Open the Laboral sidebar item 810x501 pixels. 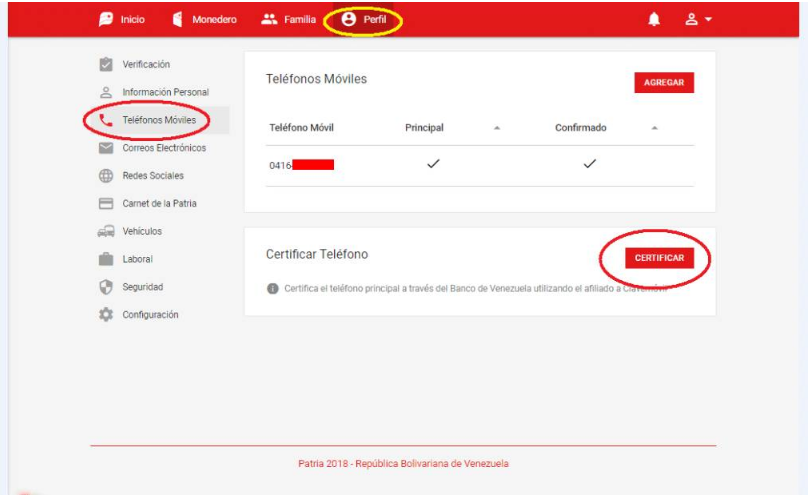(x=137, y=259)
